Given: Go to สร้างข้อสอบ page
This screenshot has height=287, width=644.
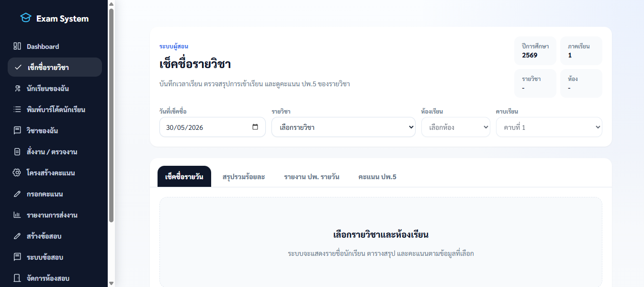Looking at the screenshot, I should pyautogui.click(x=55, y=236).
